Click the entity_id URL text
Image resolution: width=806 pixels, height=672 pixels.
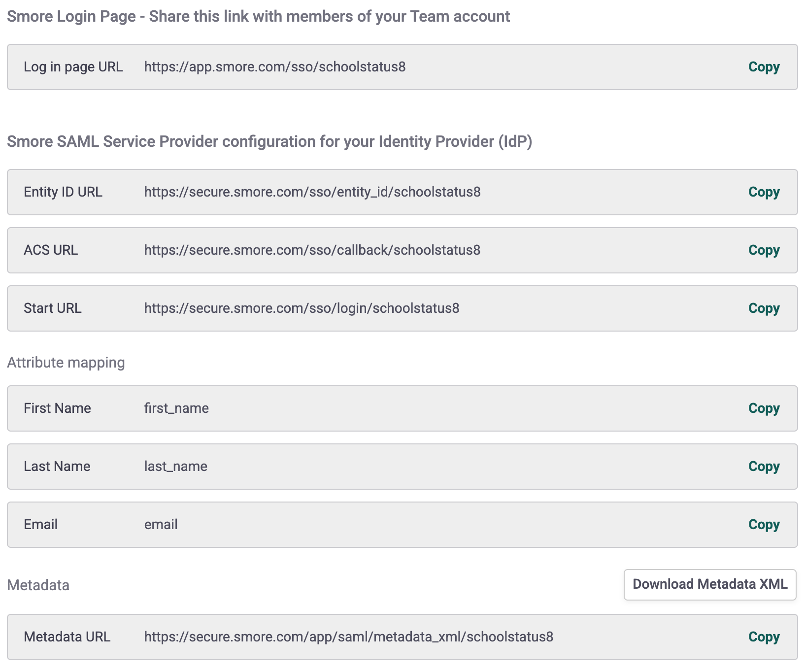point(312,192)
